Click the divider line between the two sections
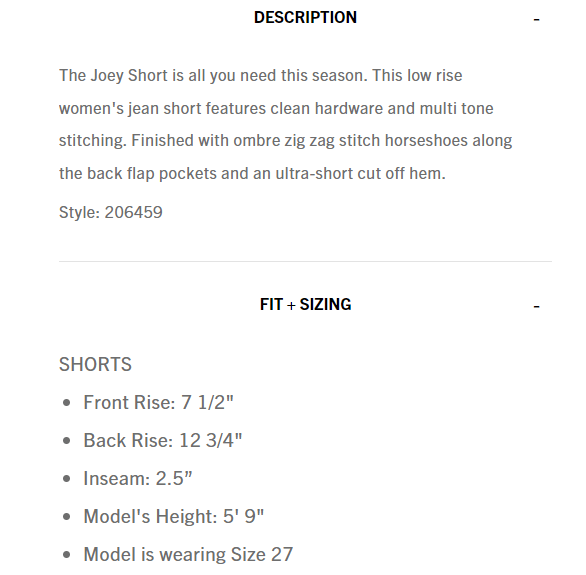Screen dimensions: 586x575 (x=305, y=262)
